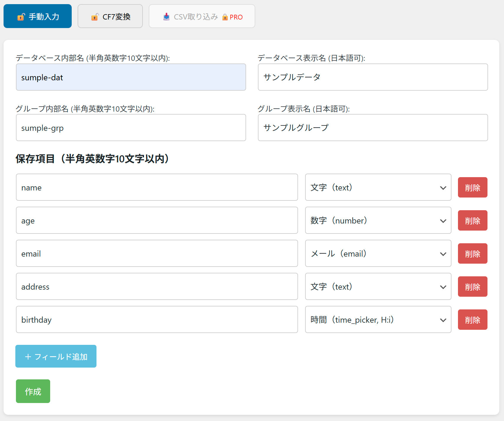
Task: Edit the データベース表示名 field with サンプルデータ
Action: point(373,77)
